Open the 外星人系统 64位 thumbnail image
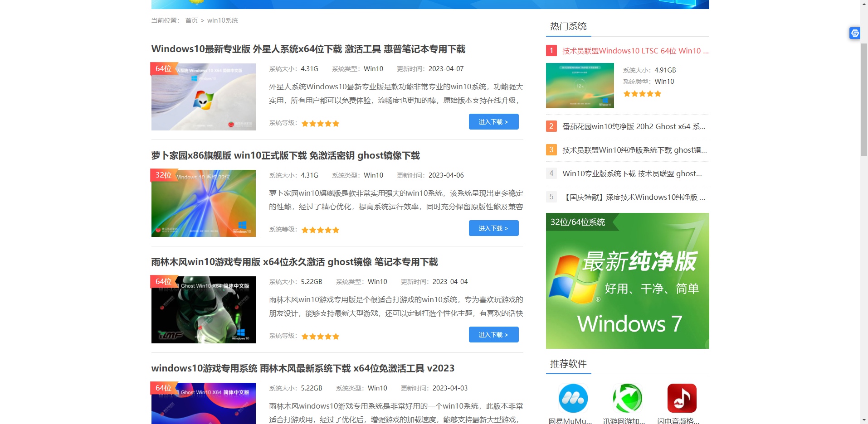The image size is (868, 424). (x=204, y=97)
